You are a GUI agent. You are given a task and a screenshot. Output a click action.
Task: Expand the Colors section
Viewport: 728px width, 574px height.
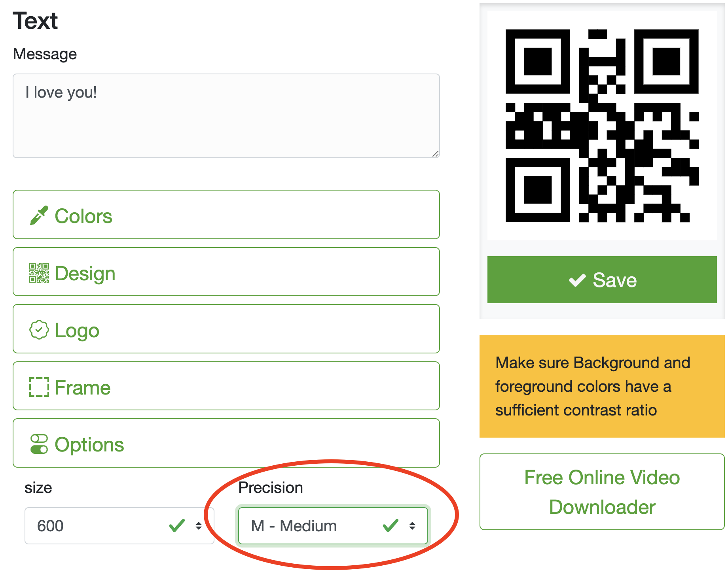226,215
